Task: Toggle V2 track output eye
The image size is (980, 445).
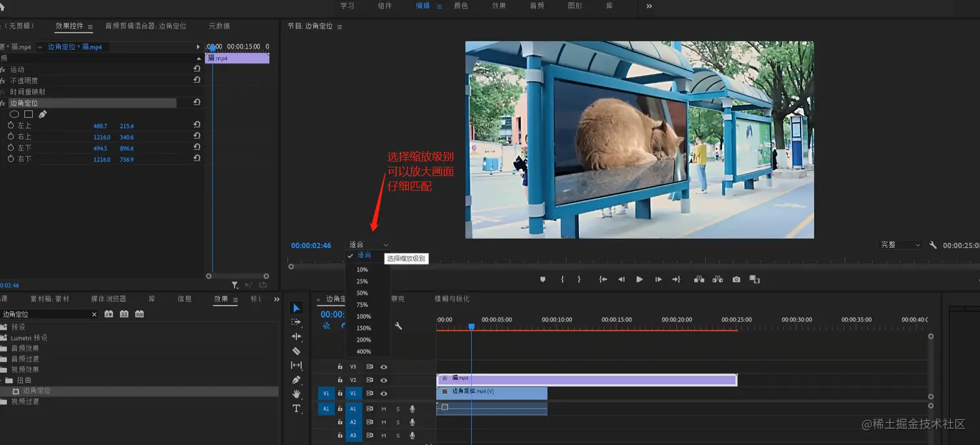Action: click(x=384, y=380)
